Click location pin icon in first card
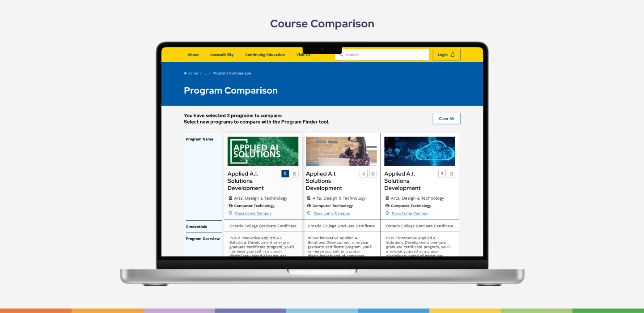The image size is (644, 313). click(231, 214)
